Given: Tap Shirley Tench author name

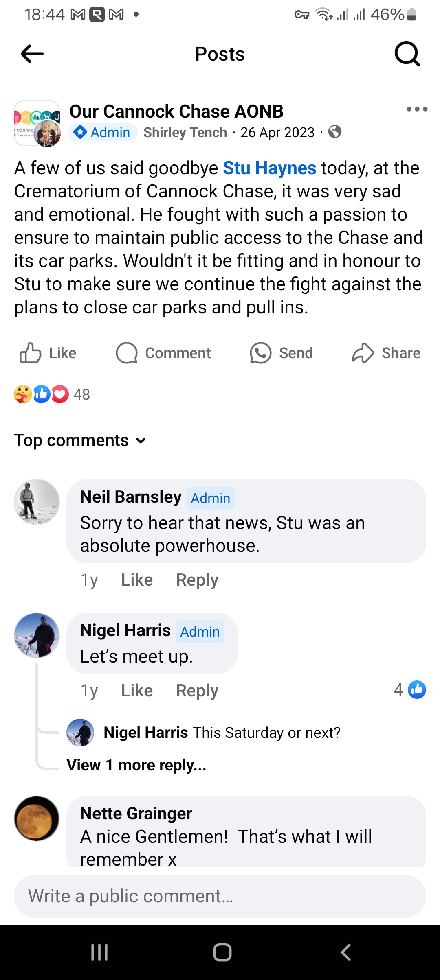Looking at the screenshot, I should tap(185, 132).
